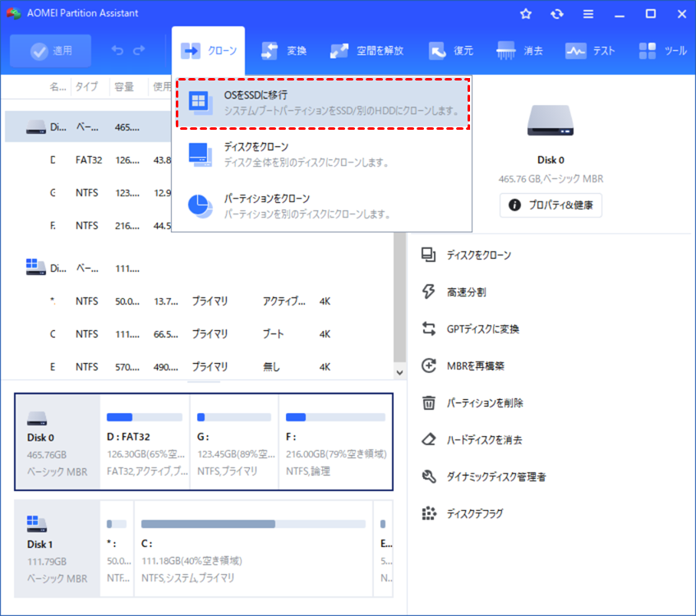Viewport: 696px width, 616px height.
Task: Click the Disk 0 drive image in right panel
Action: (x=551, y=120)
